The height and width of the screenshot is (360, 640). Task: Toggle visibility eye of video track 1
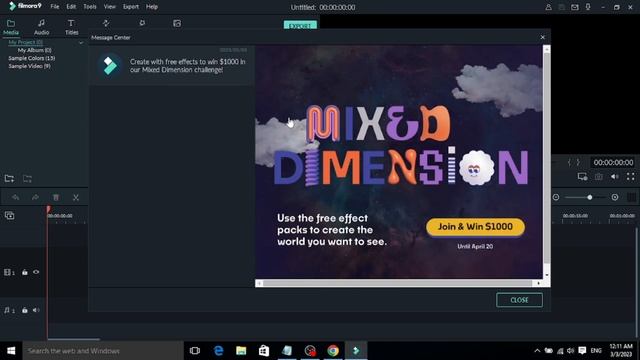coord(36,272)
